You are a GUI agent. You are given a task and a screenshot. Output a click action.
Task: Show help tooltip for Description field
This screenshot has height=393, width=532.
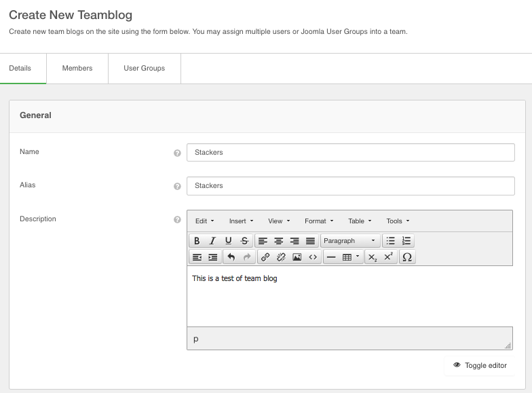pos(177,220)
